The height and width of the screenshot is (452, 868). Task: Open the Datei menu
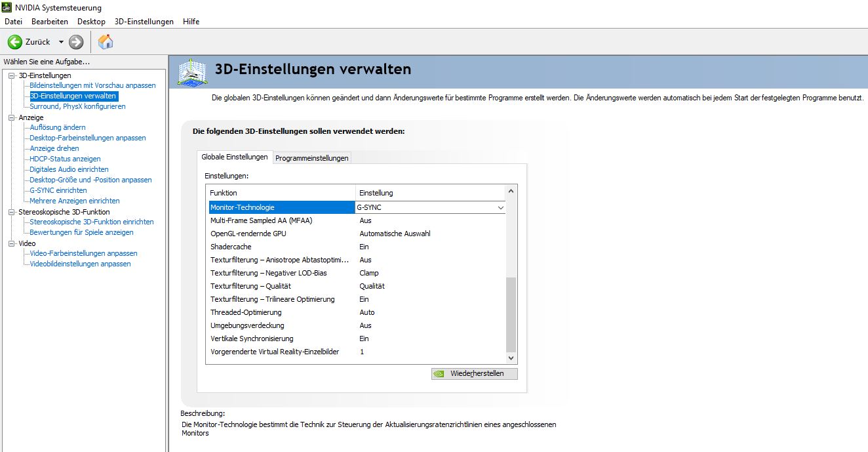tap(13, 22)
